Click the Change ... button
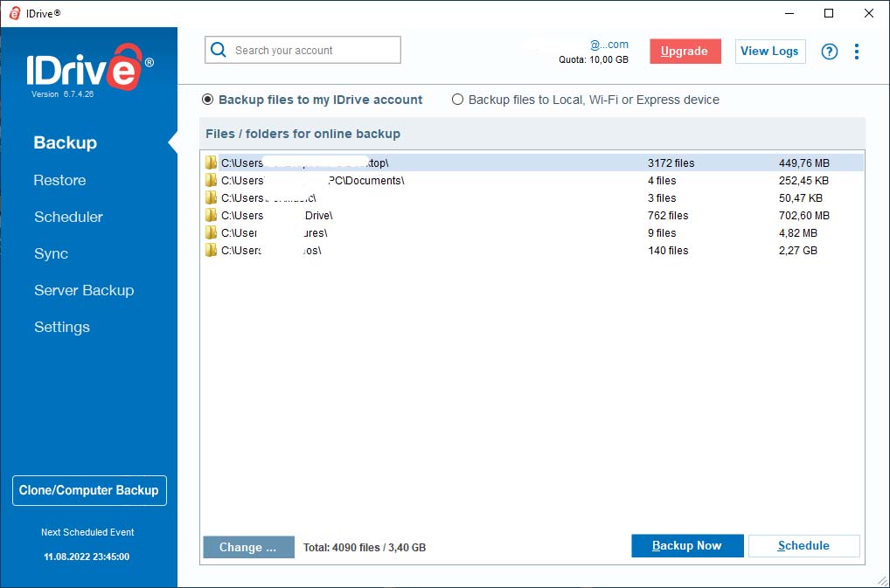Viewport: 890px width, 588px height. 248,547
